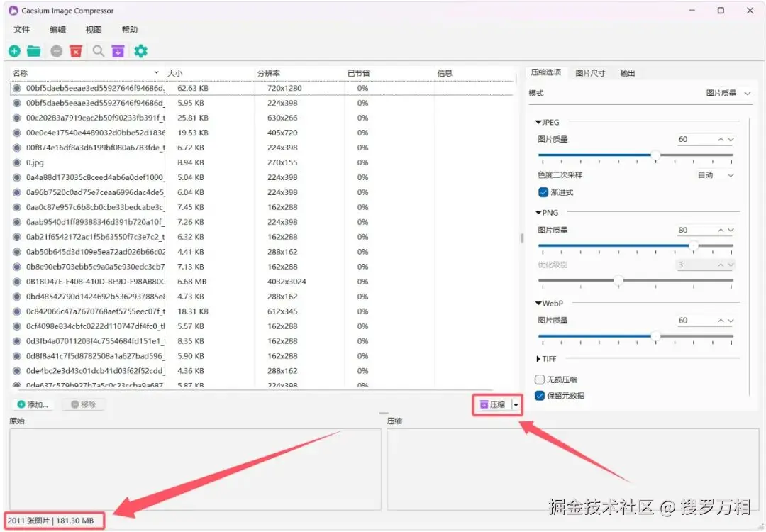
Task: Open folder via the green folder toolbar icon
Action: 34,51
